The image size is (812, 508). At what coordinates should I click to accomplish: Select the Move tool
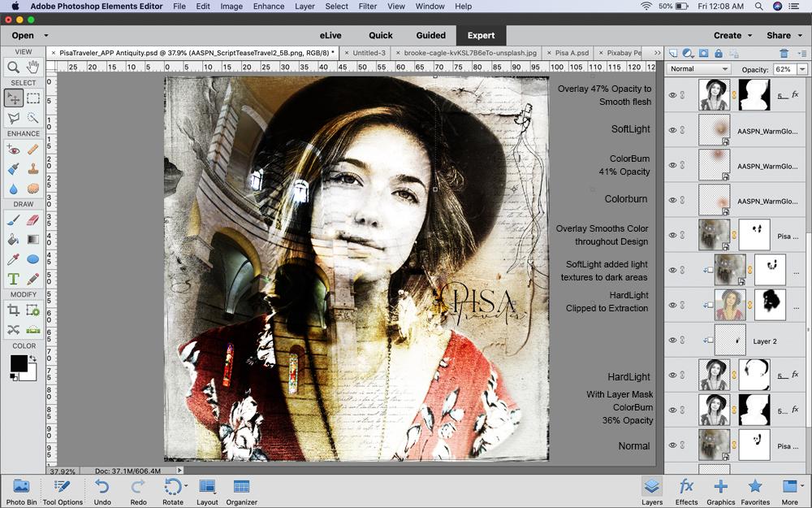tap(14, 98)
